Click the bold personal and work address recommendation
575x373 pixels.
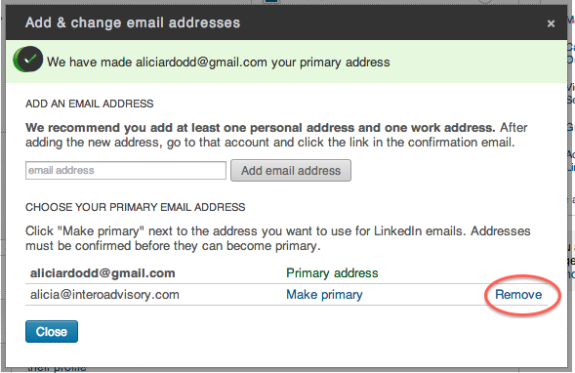260,128
